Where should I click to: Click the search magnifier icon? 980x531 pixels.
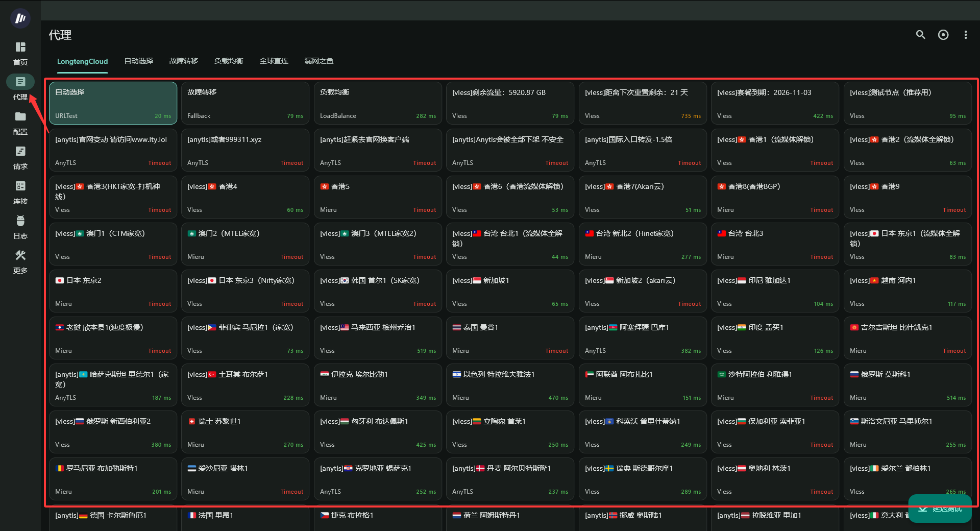click(x=920, y=35)
